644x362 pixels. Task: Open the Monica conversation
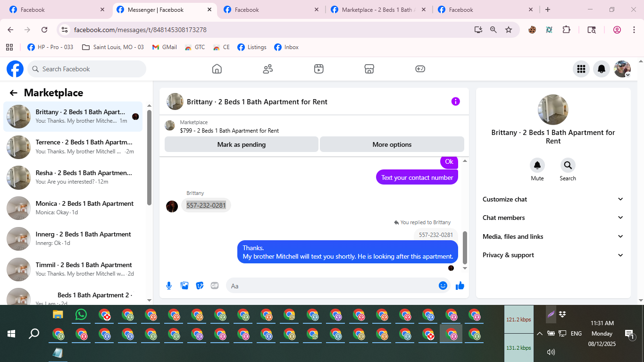(x=73, y=208)
